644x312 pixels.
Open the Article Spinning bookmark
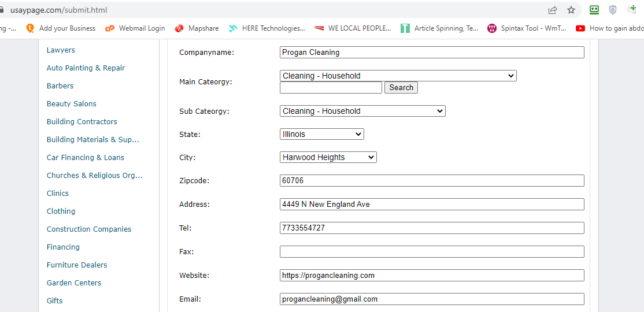click(x=439, y=28)
